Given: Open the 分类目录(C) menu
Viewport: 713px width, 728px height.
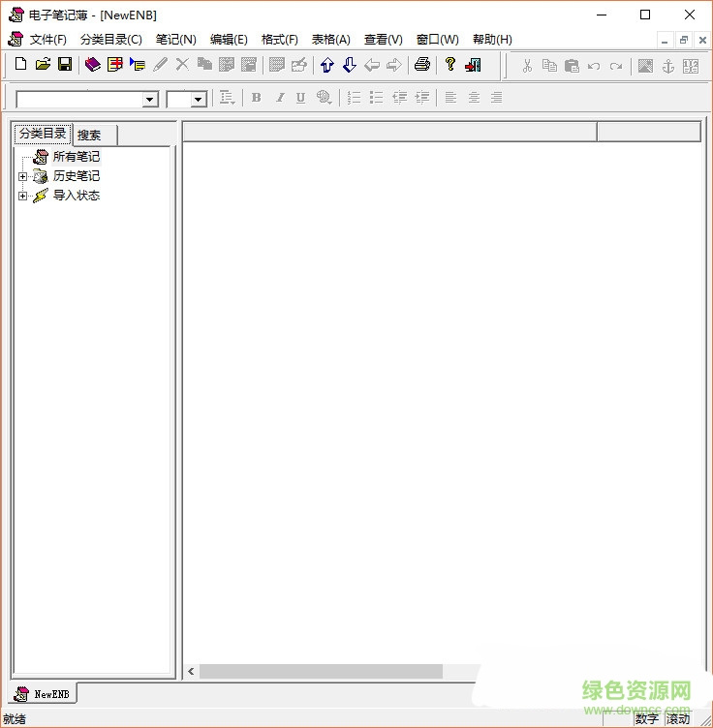Looking at the screenshot, I should (111, 40).
